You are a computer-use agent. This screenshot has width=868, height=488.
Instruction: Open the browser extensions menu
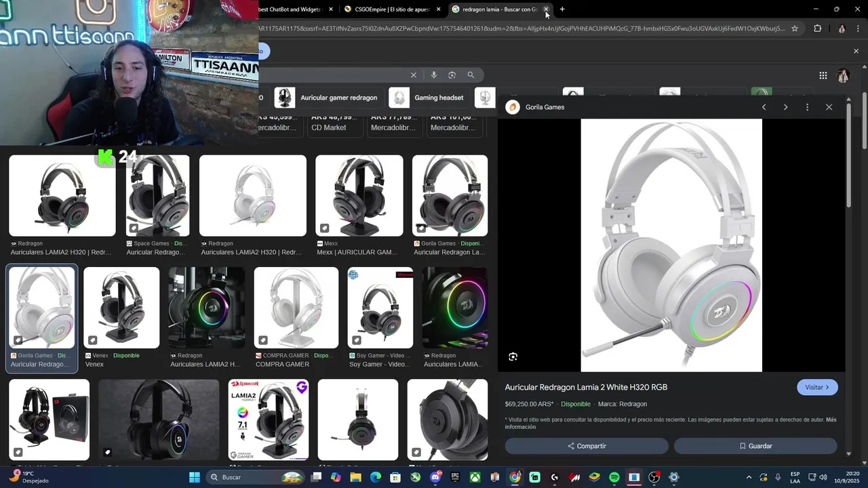point(817,28)
